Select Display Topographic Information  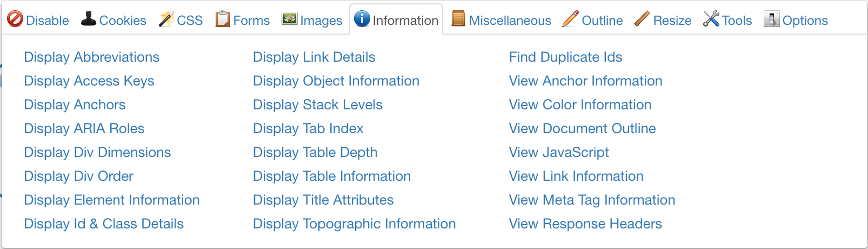click(354, 224)
